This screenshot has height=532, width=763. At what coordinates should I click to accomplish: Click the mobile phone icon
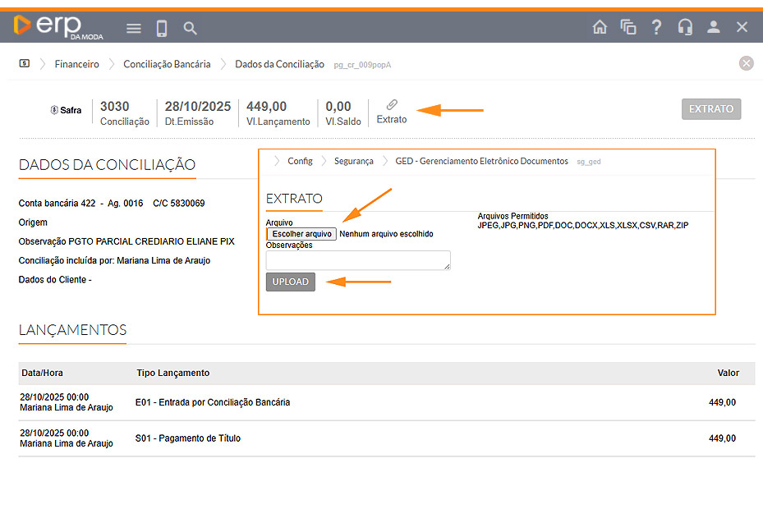click(162, 29)
